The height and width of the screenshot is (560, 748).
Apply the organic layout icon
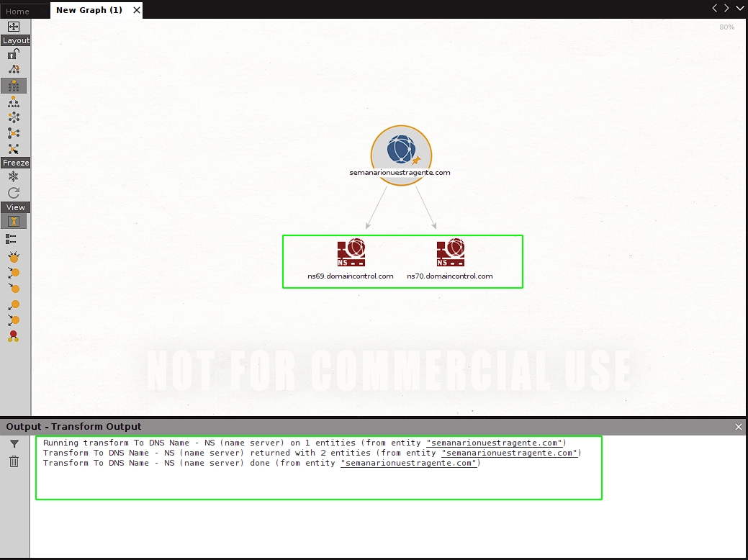pyautogui.click(x=14, y=133)
